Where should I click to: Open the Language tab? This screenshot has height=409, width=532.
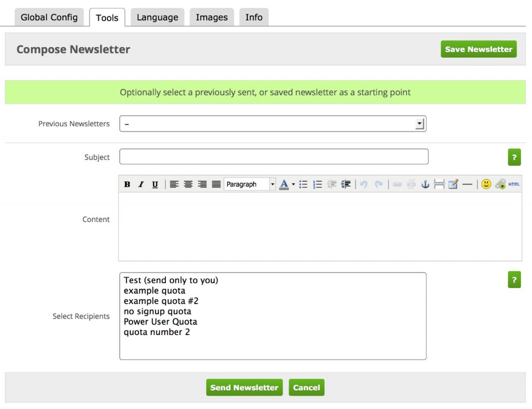pyautogui.click(x=158, y=17)
